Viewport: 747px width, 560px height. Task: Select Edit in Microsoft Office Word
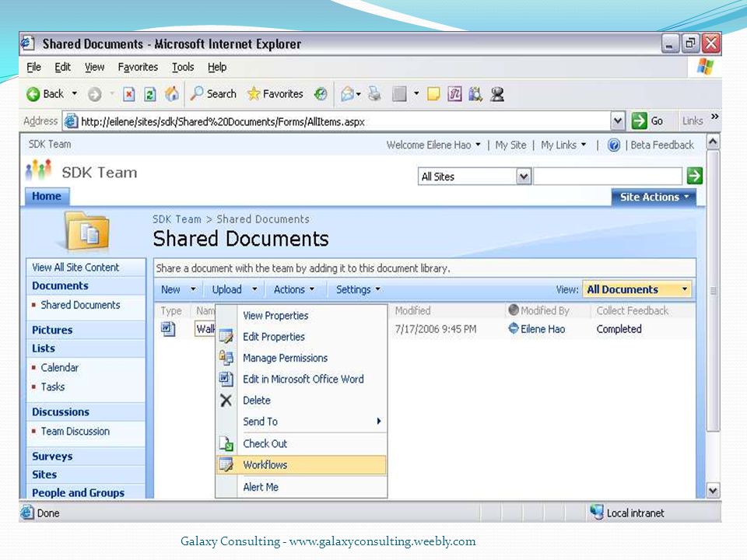[x=301, y=379]
